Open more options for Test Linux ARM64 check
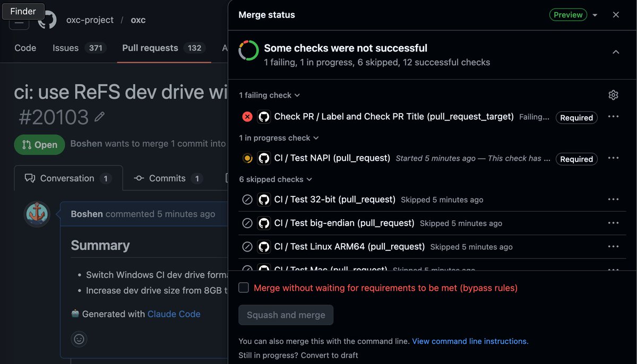This screenshot has height=364, width=637. pyautogui.click(x=613, y=246)
